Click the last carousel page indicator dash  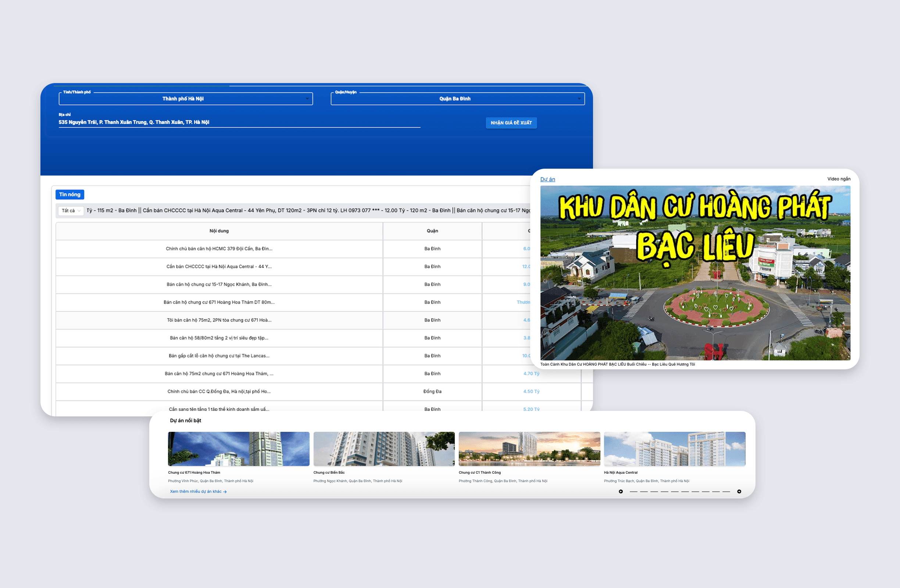(726, 491)
